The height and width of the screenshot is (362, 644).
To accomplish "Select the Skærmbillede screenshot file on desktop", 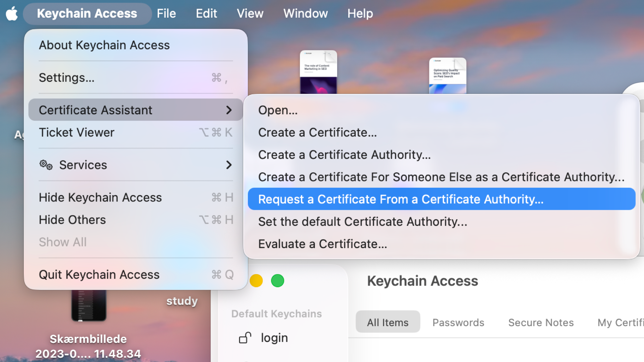I will click(89, 306).
